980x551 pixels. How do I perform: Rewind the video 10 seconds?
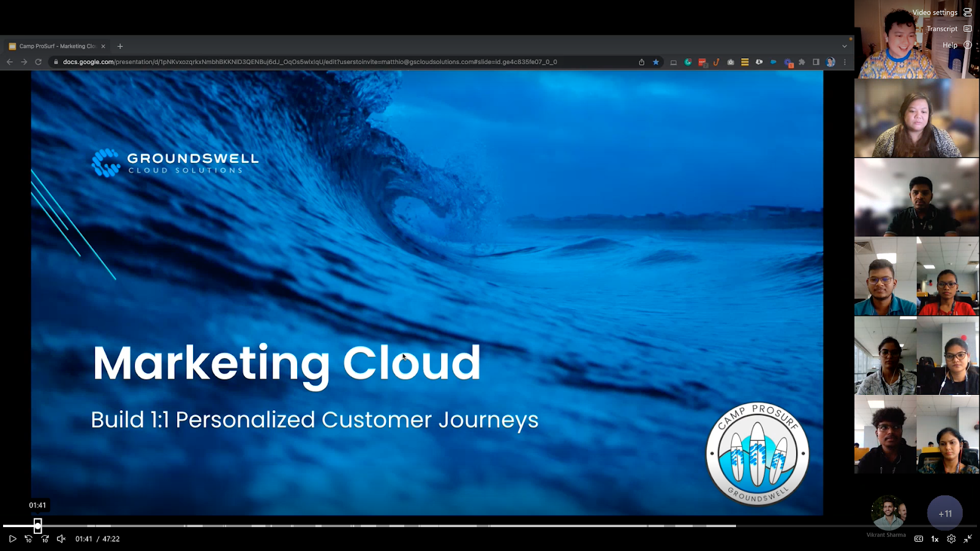click(x=28, y=539)
